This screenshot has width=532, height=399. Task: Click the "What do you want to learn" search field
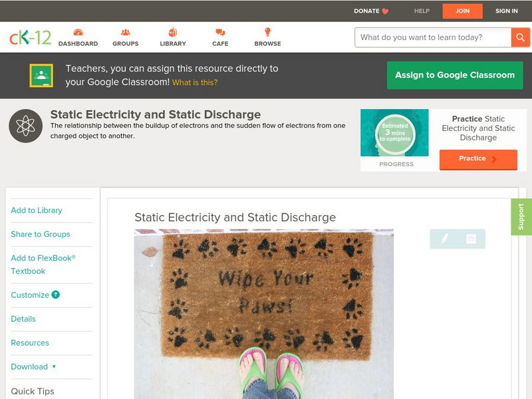433,37
